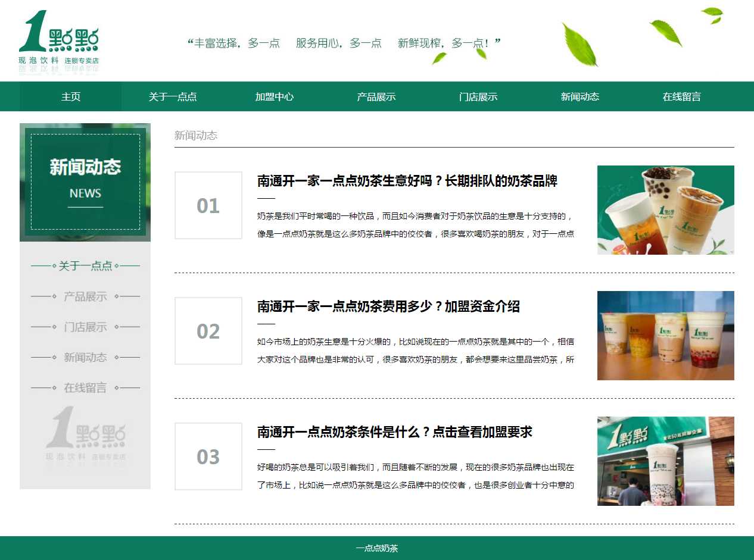Open 关于一点点 in the top navigation bar
This screenshot has width=754, height=560.
click(x=173, y=96)
